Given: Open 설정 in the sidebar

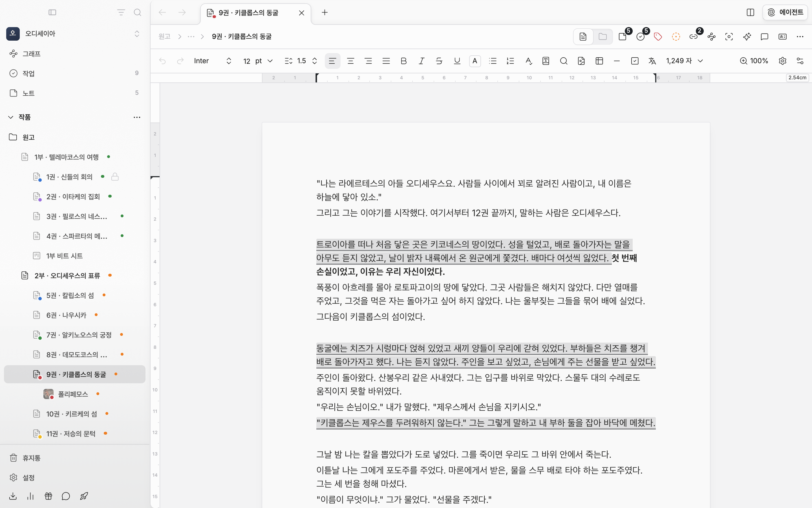Looking at the screenshot, I should tap(74, 478).
